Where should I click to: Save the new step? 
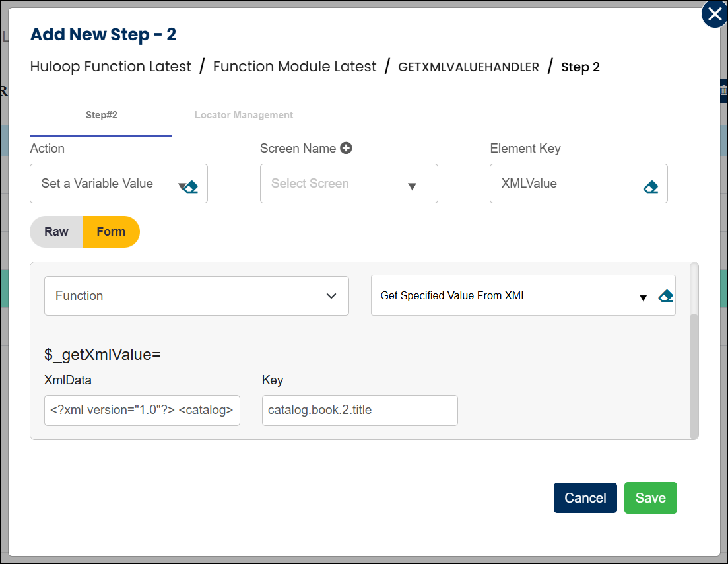pyautogui.click(x=650, y=498)
